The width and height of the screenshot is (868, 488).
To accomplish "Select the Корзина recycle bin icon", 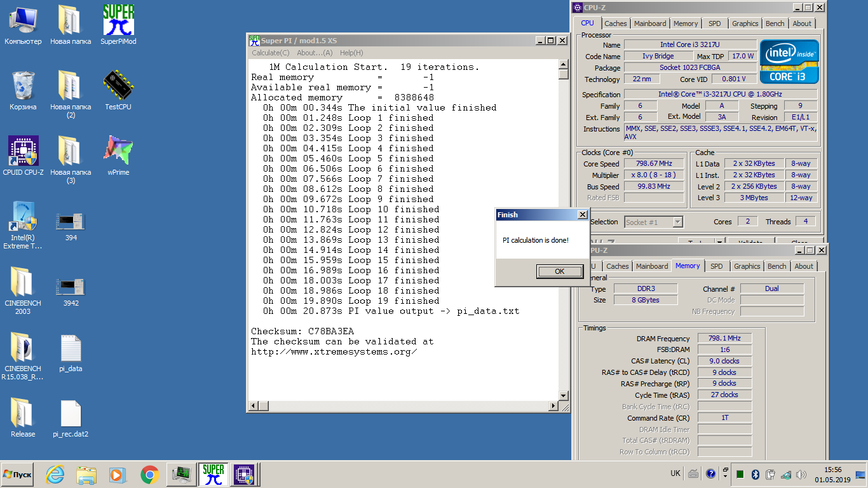I will coord(23,91).
